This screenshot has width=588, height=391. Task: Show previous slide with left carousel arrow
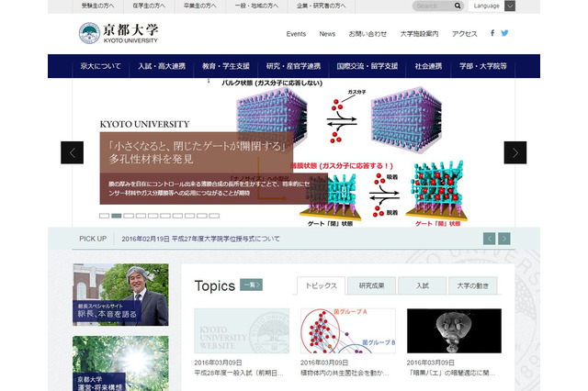click(x=72, y=152)
